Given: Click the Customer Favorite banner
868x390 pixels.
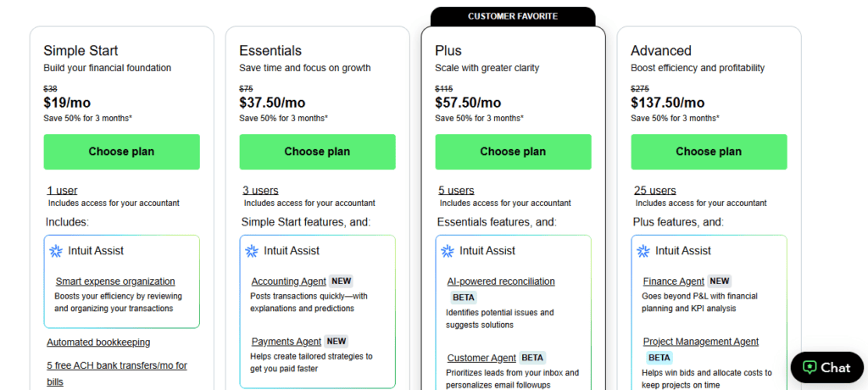Looking at the screenshot, I should (x=513, y=17).
